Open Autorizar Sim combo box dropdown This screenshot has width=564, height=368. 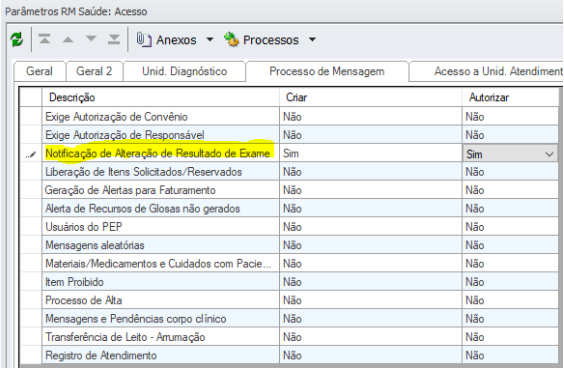pos(549,154)
